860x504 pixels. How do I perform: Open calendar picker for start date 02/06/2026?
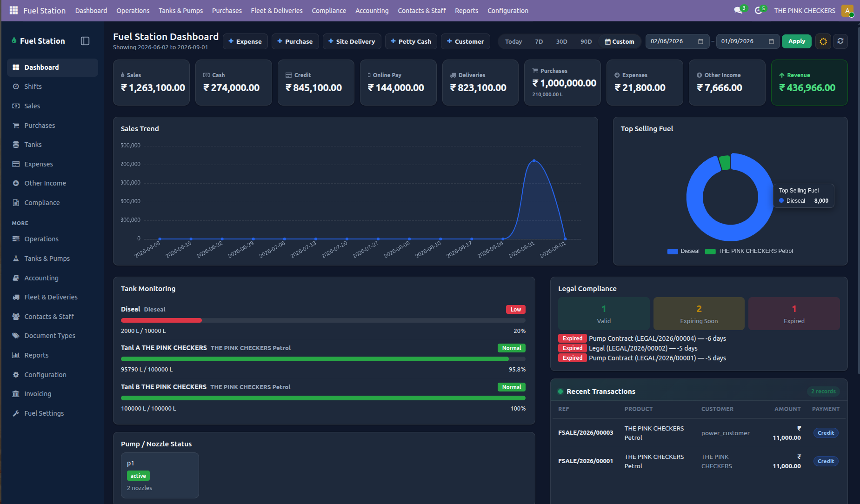click(700, 41)
